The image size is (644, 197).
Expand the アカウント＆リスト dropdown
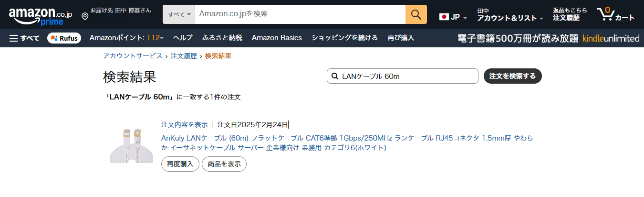[x=510, y=18]
